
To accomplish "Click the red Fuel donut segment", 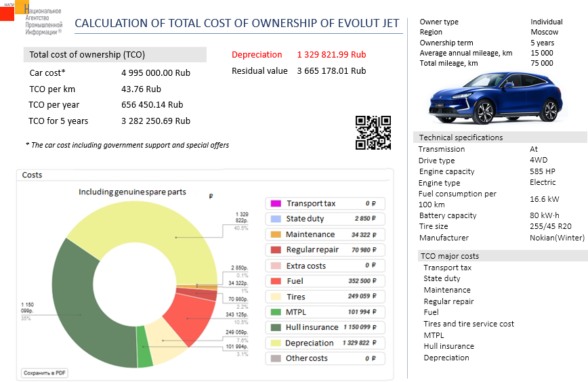I will click(190, 318).
